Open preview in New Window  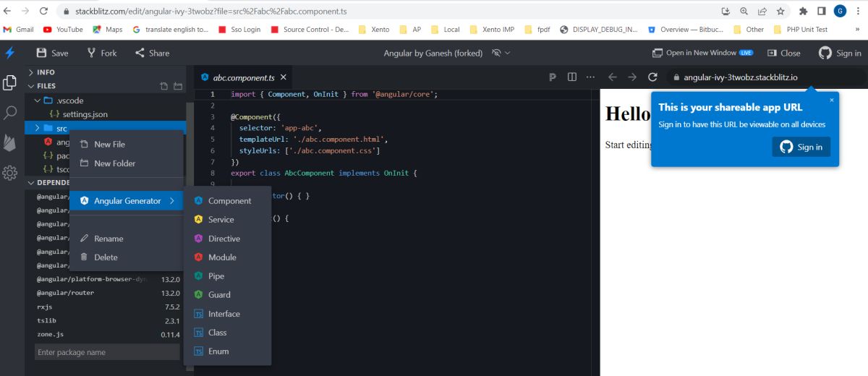[x=702, y=53]
